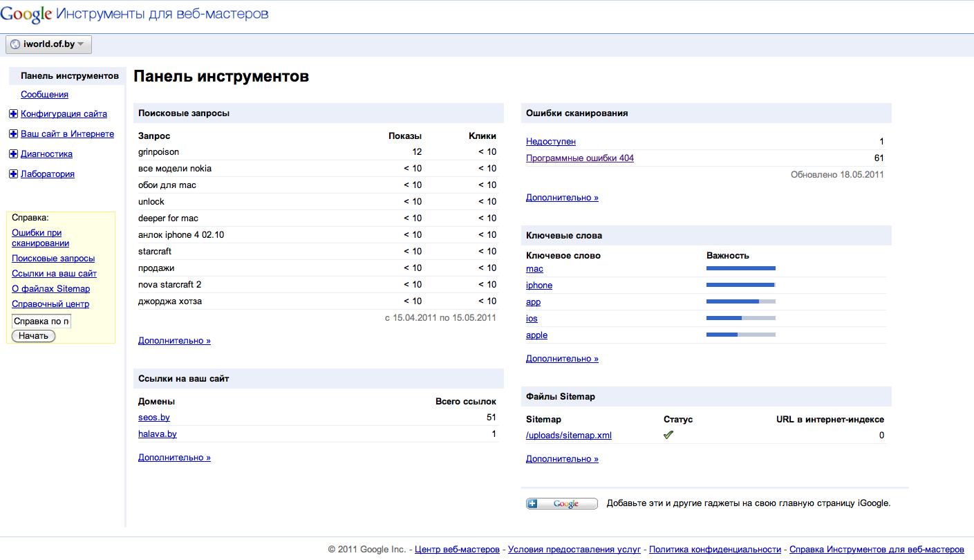Open the Недоступен crawl error link
Image resolution: width=974 pixels, height=560 pixels.
551,142
